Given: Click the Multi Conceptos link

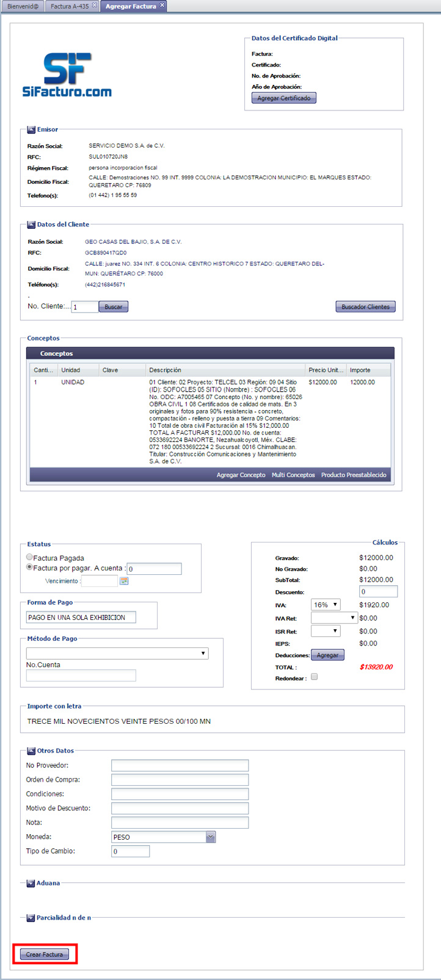Looking at the screenshot, I should (x=293, y=475).
